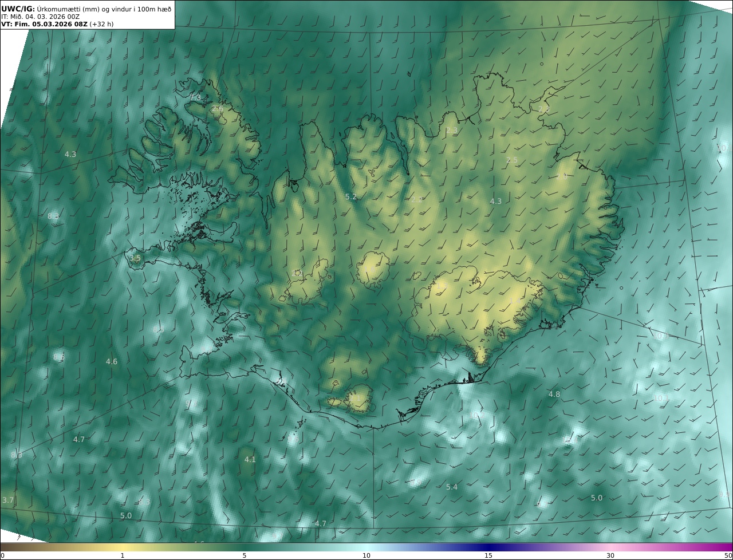Click the 4.3 value in east Iceland
This screenshot has height=560, width=733.
(x=496, y=201)
